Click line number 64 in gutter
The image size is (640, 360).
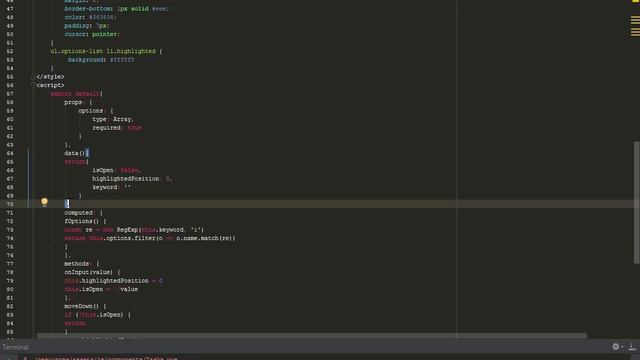10,153
